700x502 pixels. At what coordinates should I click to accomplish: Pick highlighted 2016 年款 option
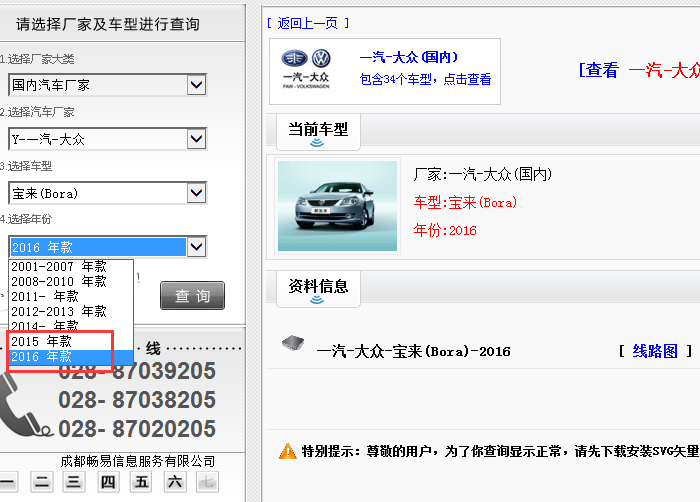tap(71, 356)
